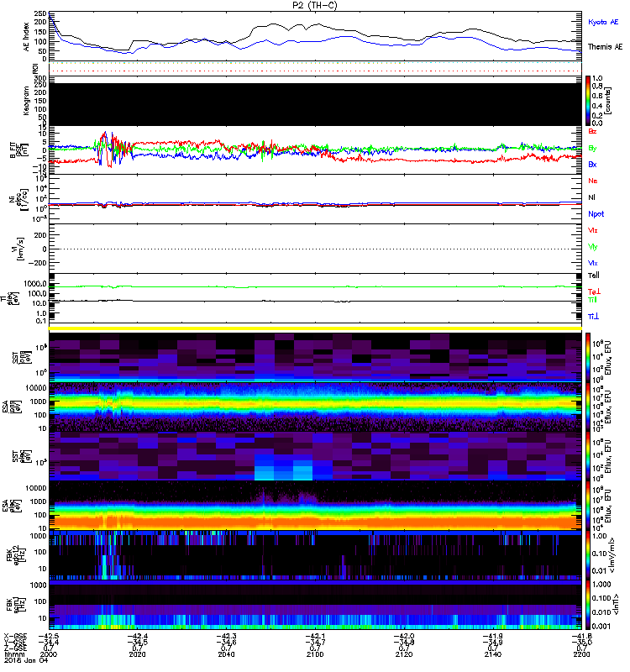
Task: Click the Y-GSE row label
Action: click(x=15, y=642)
